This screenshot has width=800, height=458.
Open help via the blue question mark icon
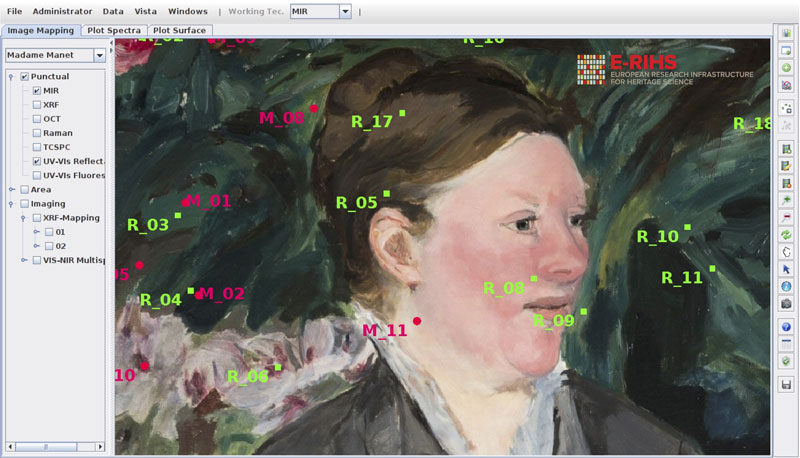click(786, 327)
